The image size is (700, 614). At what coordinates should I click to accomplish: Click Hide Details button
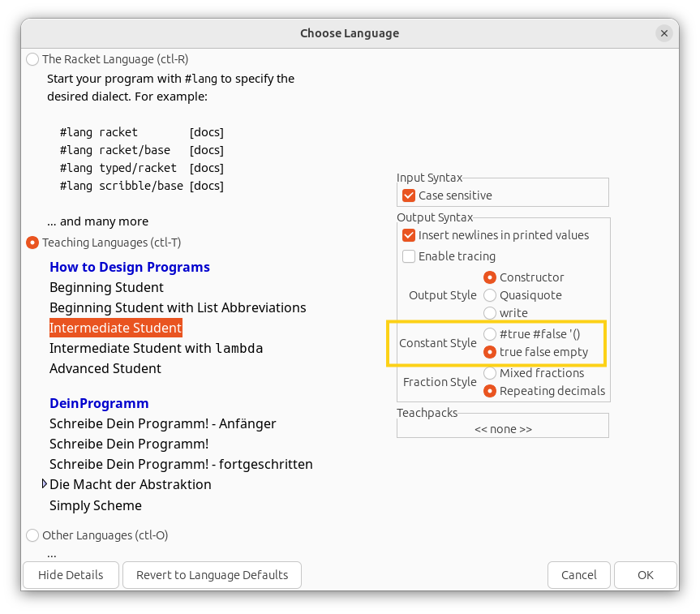point(71,575)
